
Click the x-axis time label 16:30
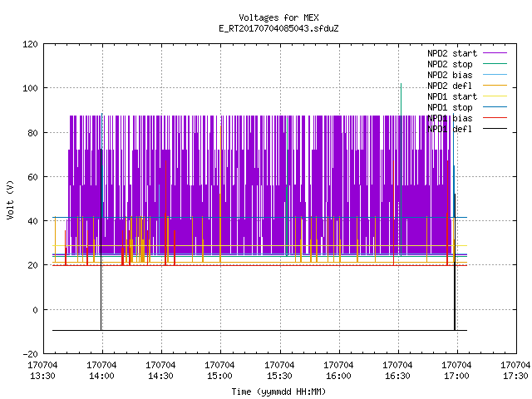coord(397,377)
